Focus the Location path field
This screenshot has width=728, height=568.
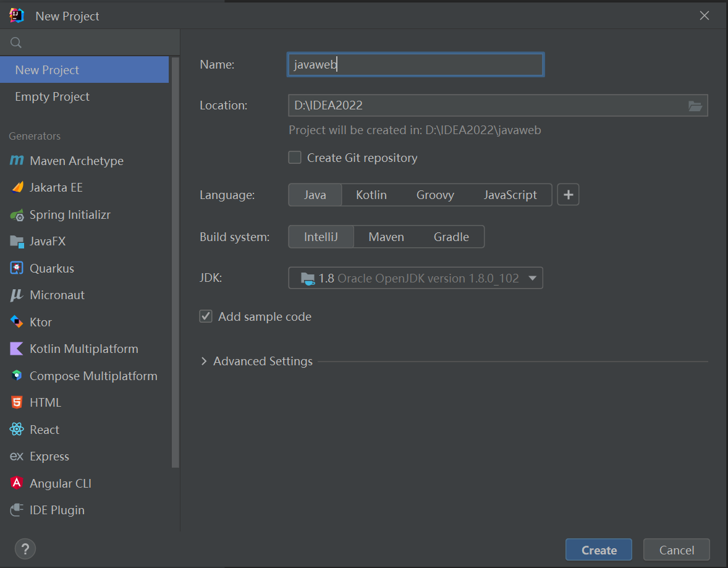point(488,106)
